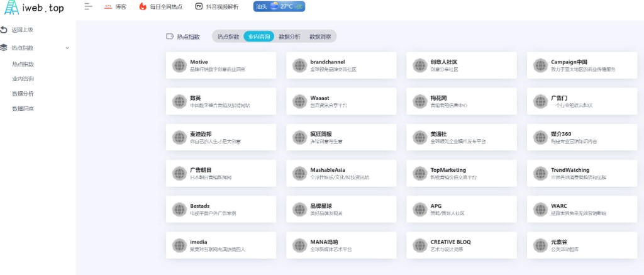Click the globe icon on 元素谷 card
This screenshot has height=275, width=644.
(x=540, y=245)
